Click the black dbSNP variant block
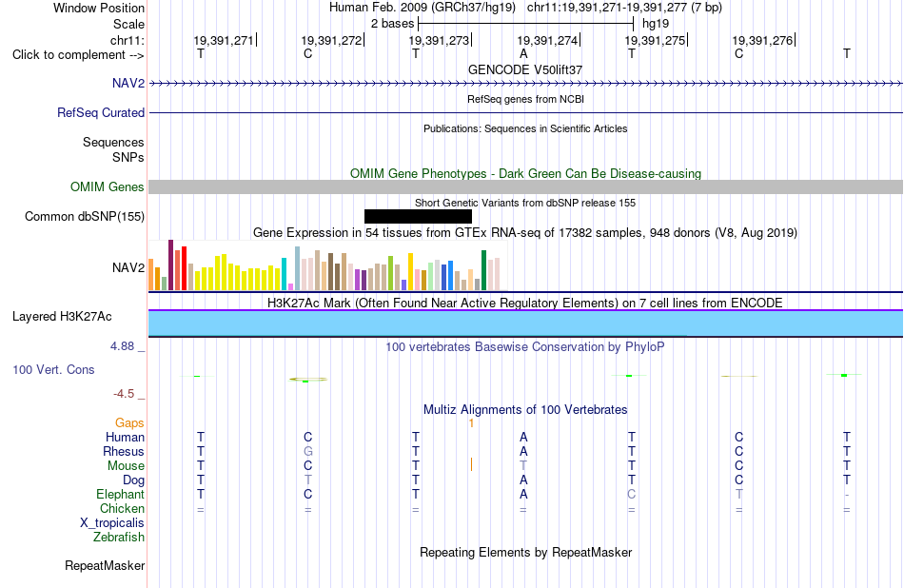 (x=418, y=216)
